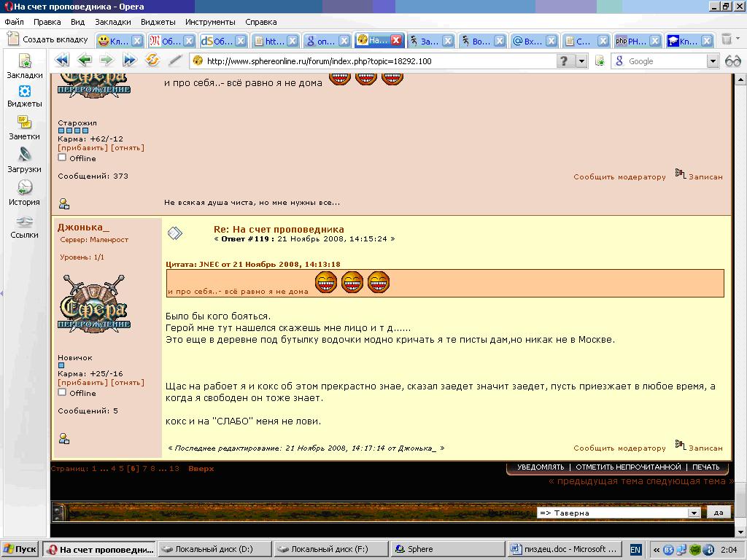747x560 pixels.
Task: Switch to Локальный диск (D:) taskbar window
Action: click(x=214, y=549)
